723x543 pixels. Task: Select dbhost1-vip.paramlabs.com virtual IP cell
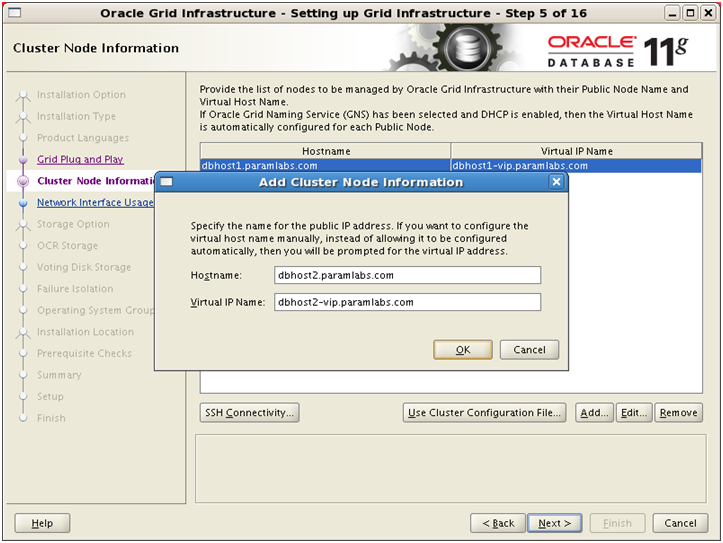(576, 165)
